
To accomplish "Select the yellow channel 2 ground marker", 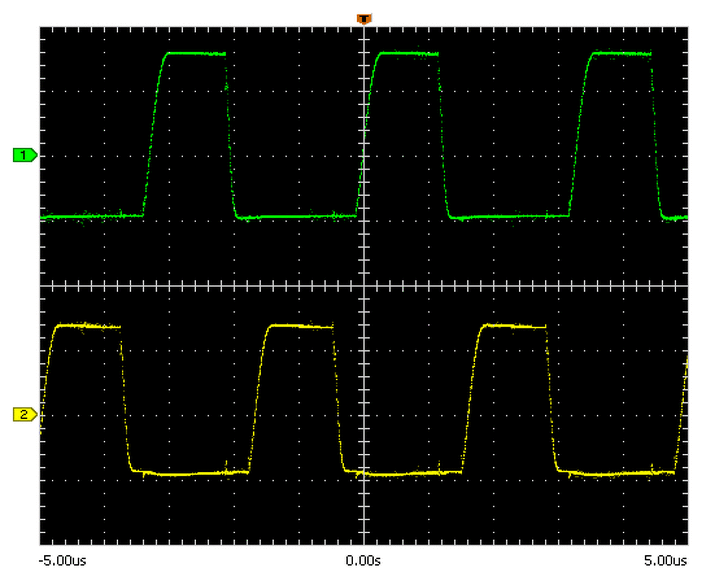I will (x=25, y=415).
